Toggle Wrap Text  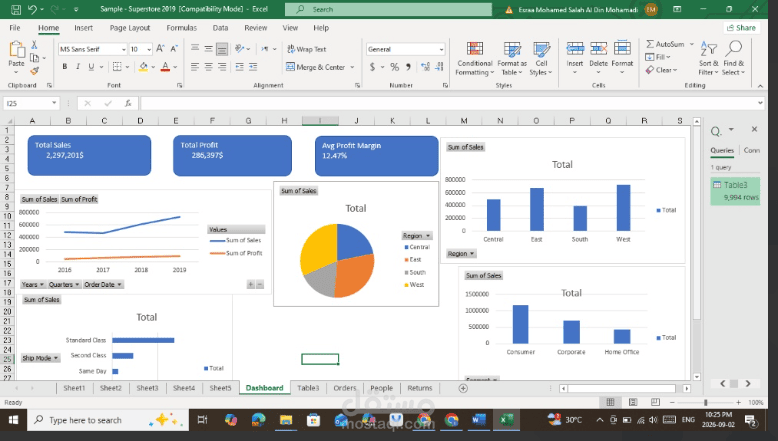[307, 49]
